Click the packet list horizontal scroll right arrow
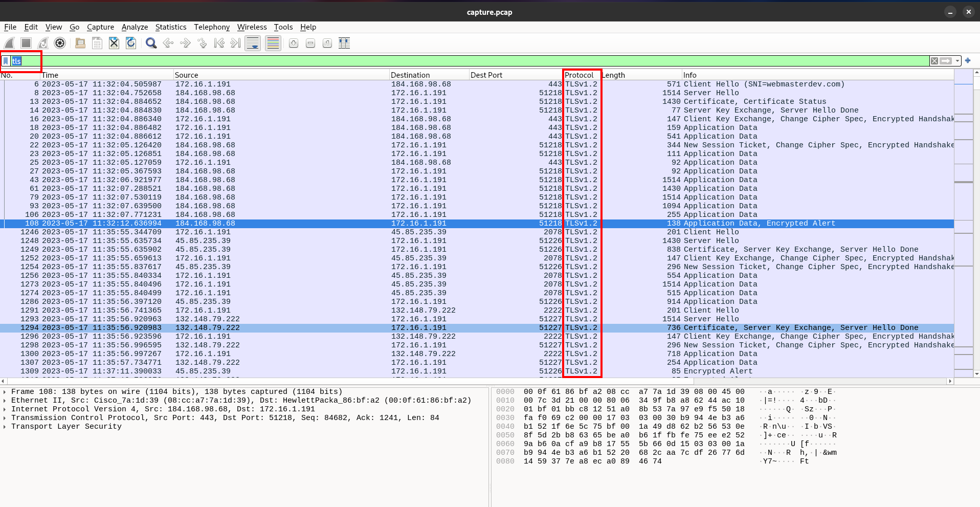 click(950, 381)
